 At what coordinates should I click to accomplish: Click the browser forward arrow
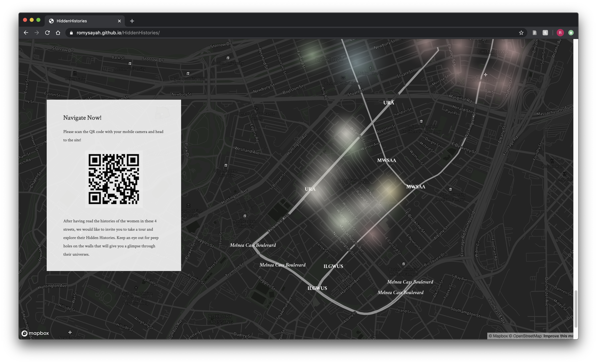click(37, 33)
